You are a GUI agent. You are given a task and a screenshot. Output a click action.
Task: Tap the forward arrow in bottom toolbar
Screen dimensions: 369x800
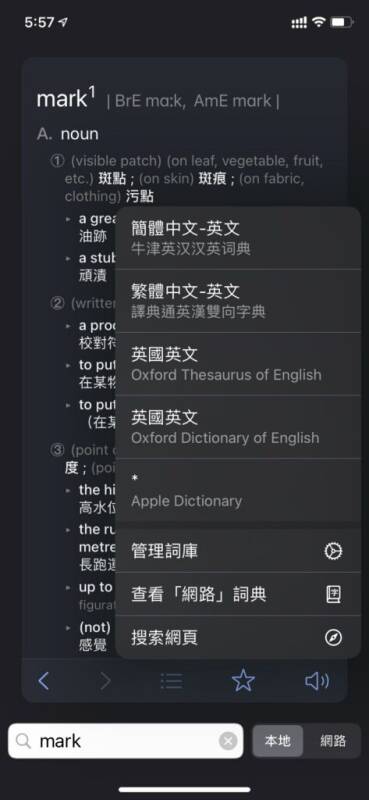[x=105, y=681]
